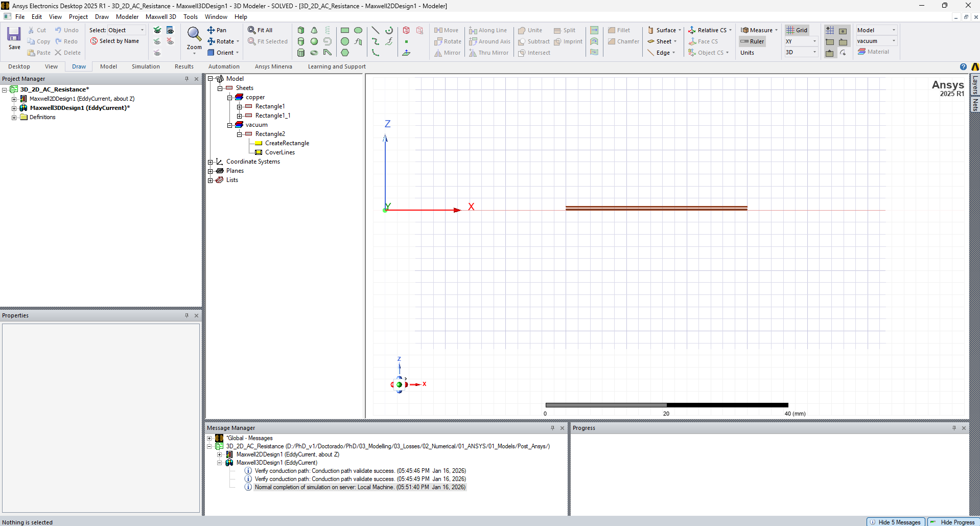Switch to the Simulation ribbon tab

coord(146,66)
